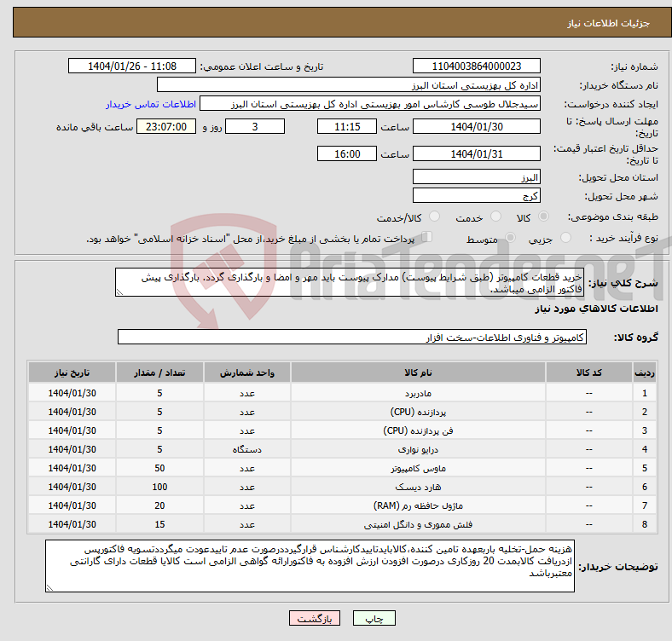
Task: Click the ردیف column header
Action: point(645,372)
